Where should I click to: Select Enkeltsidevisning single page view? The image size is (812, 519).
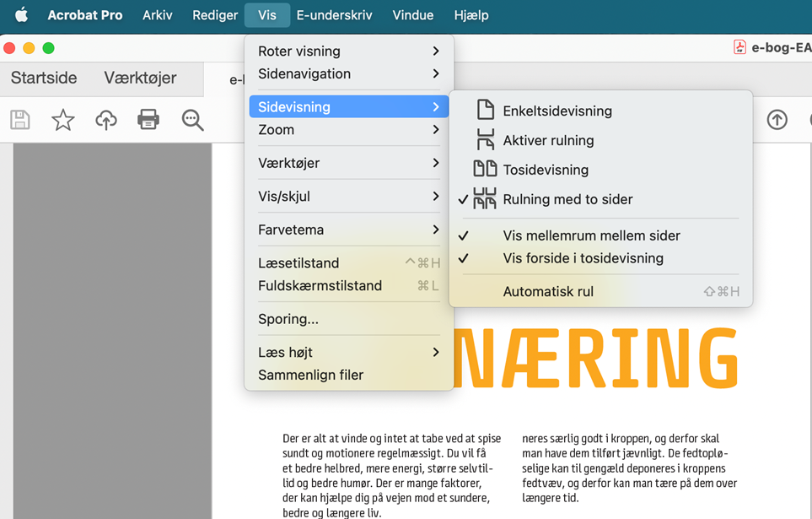pyautogui.click(x=557, y=111)
